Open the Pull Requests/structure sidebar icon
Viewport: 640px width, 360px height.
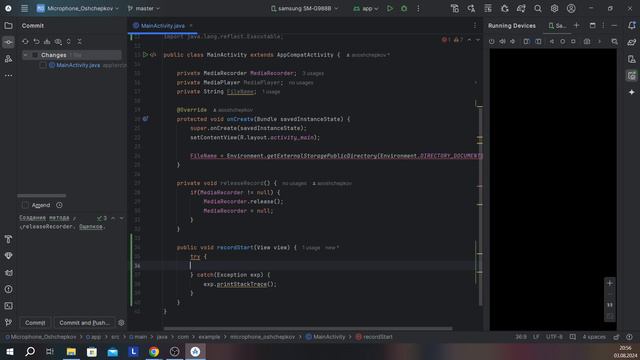pos(8,59)
